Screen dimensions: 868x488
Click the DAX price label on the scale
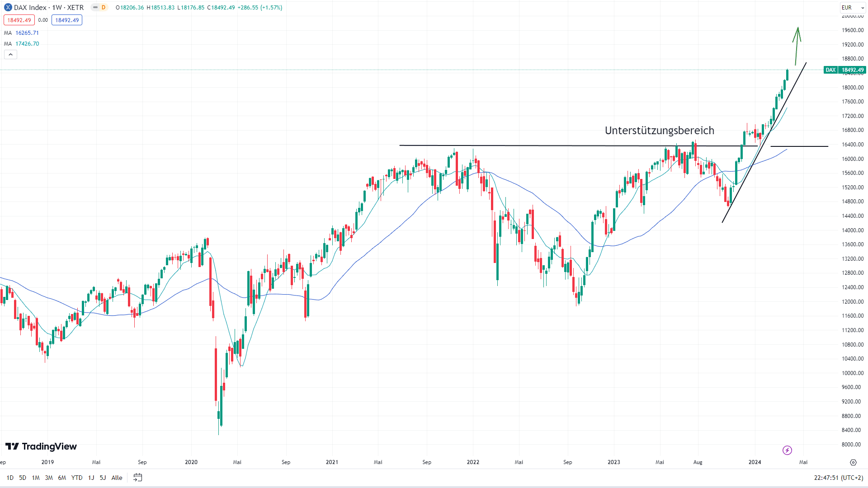click(830, 70)
